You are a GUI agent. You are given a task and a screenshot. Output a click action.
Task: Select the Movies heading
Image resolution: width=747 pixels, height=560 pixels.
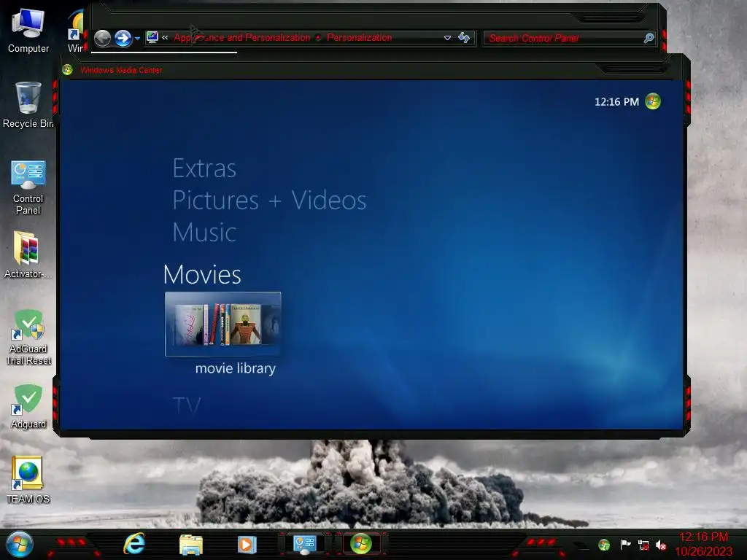coord(202,274)
